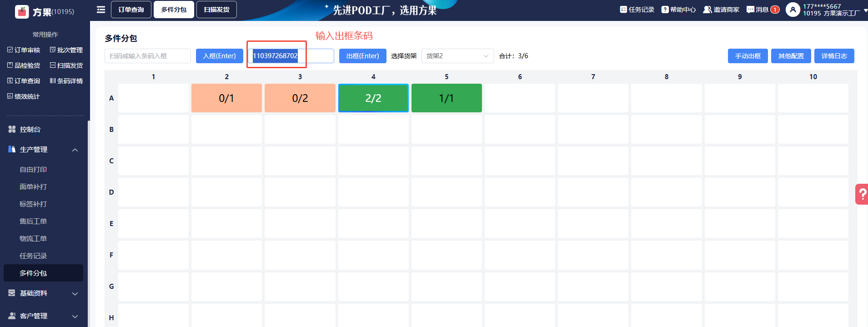Open 批次管理 shortcut in sidebar
868x327 pixels.
click(x=66, y=50)
